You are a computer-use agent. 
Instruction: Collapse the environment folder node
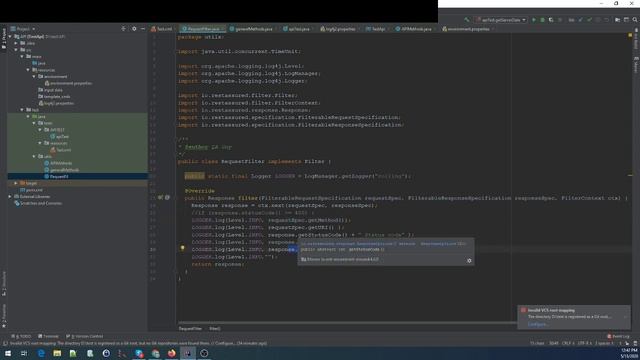pyautogui.click(x=34, y=76)
